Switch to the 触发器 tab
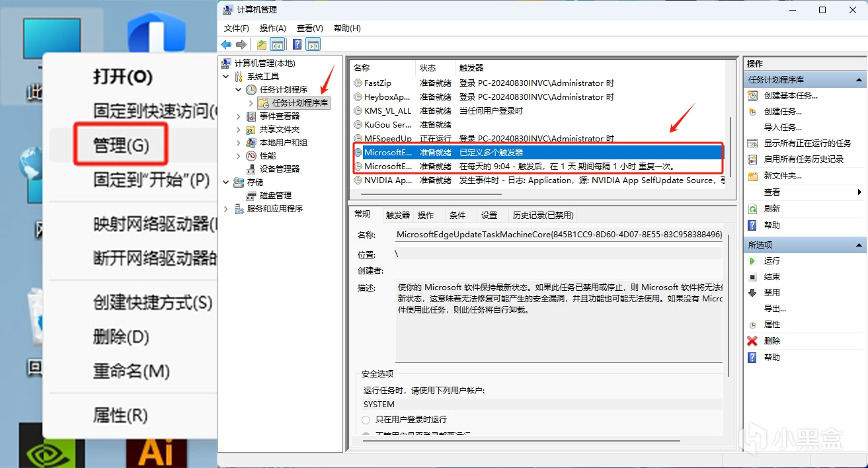This screenshot has width=868, height=468. 398,215
